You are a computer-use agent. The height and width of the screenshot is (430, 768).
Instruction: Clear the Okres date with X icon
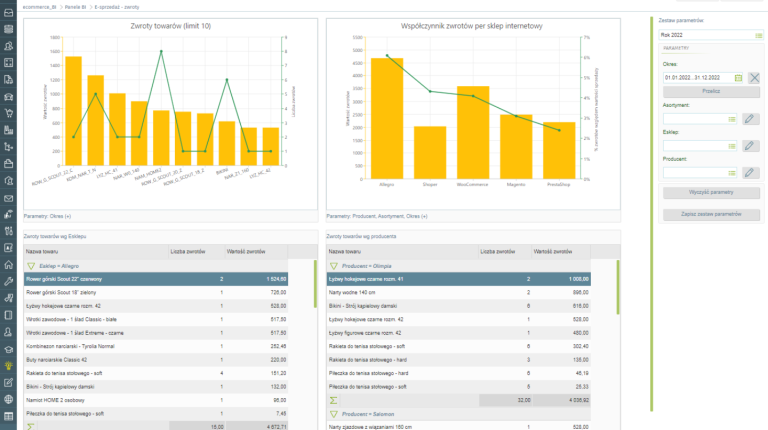coord(754,77)
